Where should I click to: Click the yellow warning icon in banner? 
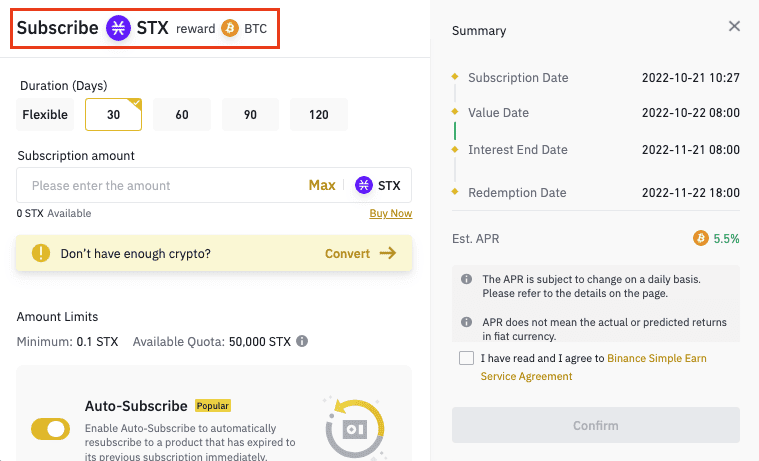(x=40, y=253)
